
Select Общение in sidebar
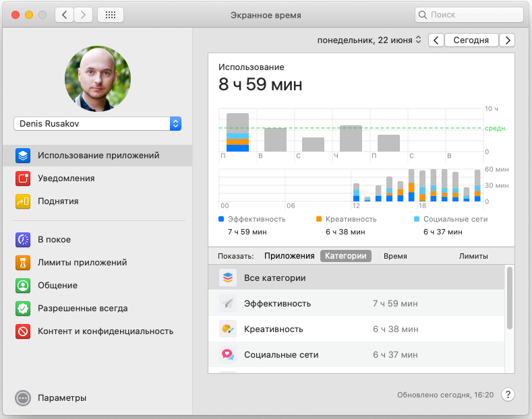97,286
